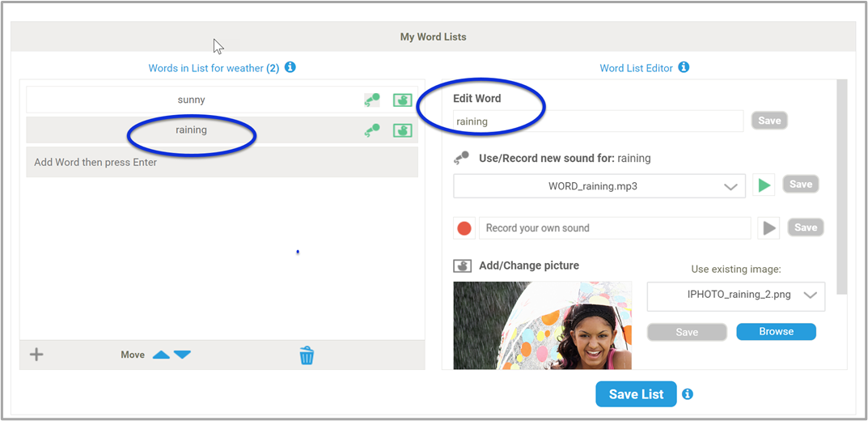This screenshot has height=421, width=868.
Task: Click the info icon beside Words in List
Action: point(290,67)
